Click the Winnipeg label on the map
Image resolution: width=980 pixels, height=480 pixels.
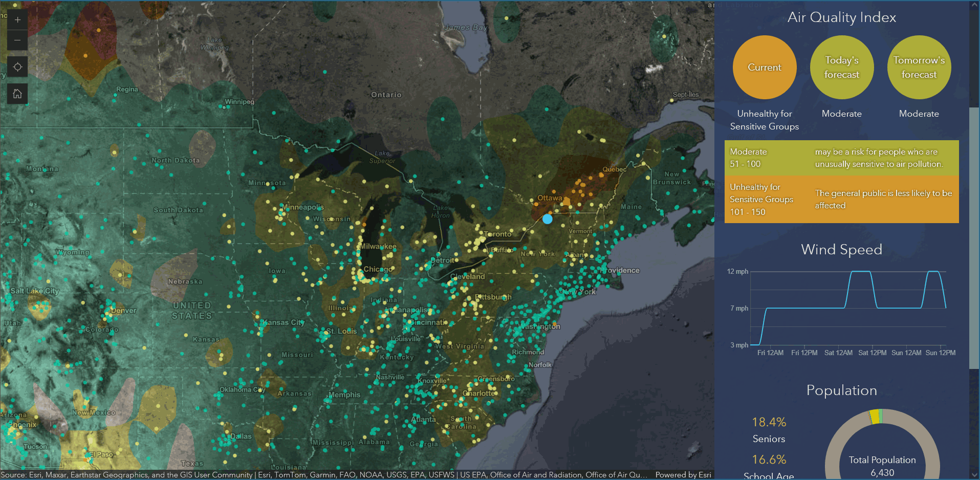pos(239,102)
